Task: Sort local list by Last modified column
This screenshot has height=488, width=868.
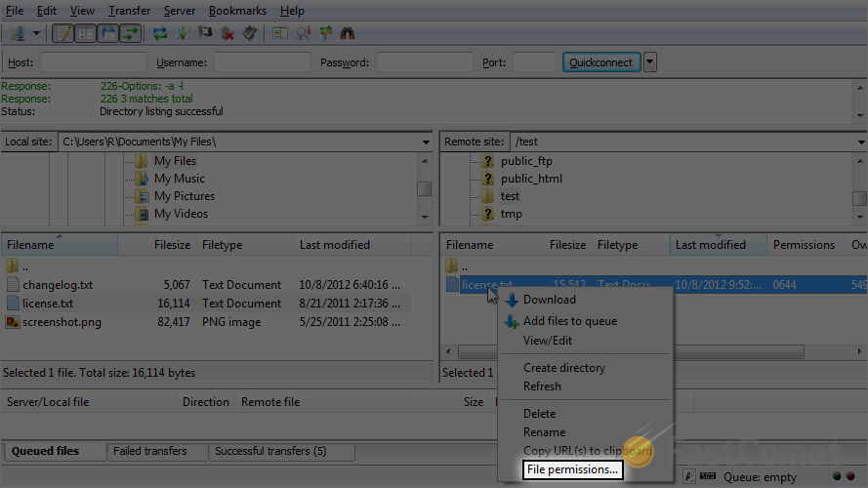Action: (352, 245)
